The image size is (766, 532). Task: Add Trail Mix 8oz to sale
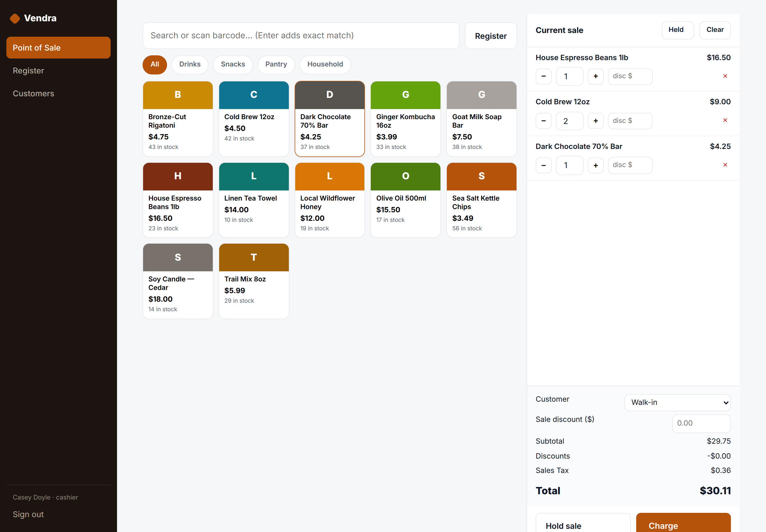[254, 281]
